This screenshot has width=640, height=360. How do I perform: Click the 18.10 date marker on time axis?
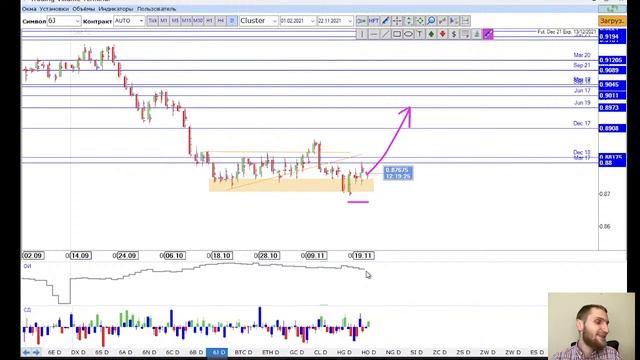point(222,256)
